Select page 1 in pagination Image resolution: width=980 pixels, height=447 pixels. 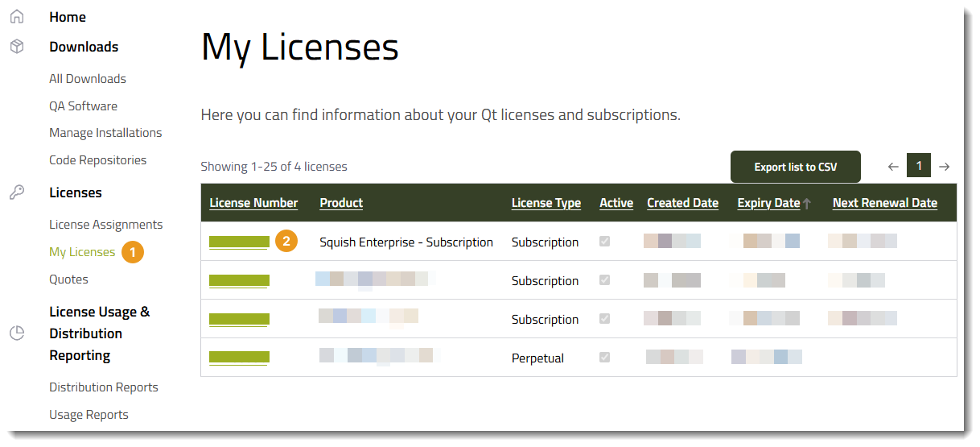(919, 166)
